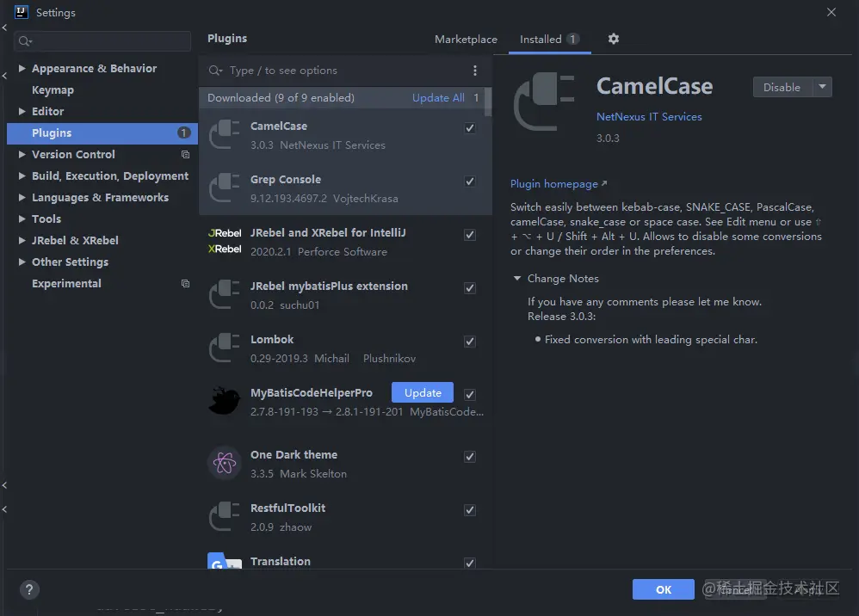
Task: Open the three-dot search options menu
Action: [x=475, y=70]
